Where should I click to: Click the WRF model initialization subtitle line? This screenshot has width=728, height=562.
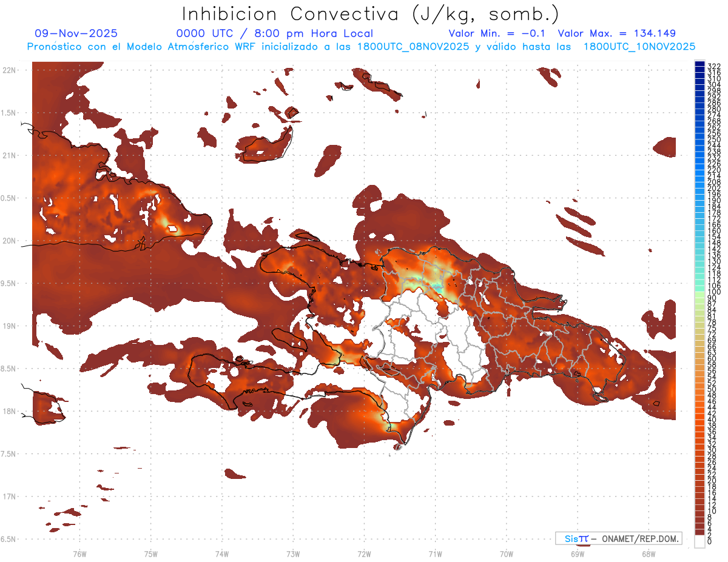coord(361,46)
